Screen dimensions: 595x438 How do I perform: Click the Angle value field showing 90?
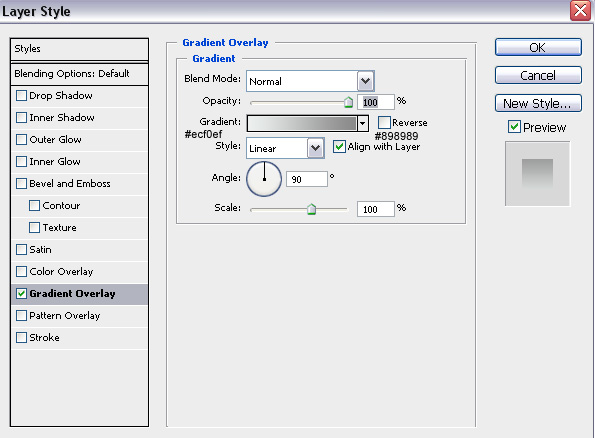[x=307, y=179]
